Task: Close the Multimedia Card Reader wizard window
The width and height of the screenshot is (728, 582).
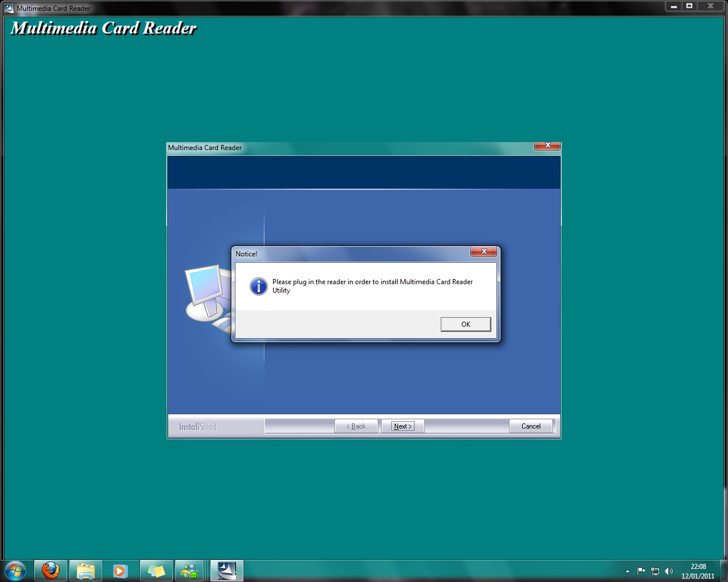Action: coord(547,146)
